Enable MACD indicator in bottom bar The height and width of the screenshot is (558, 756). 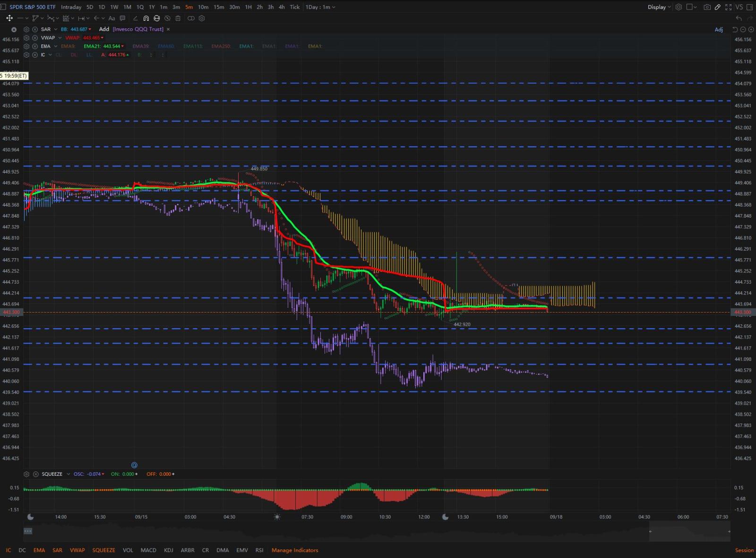pyautogui.click(x=148, y=550)
